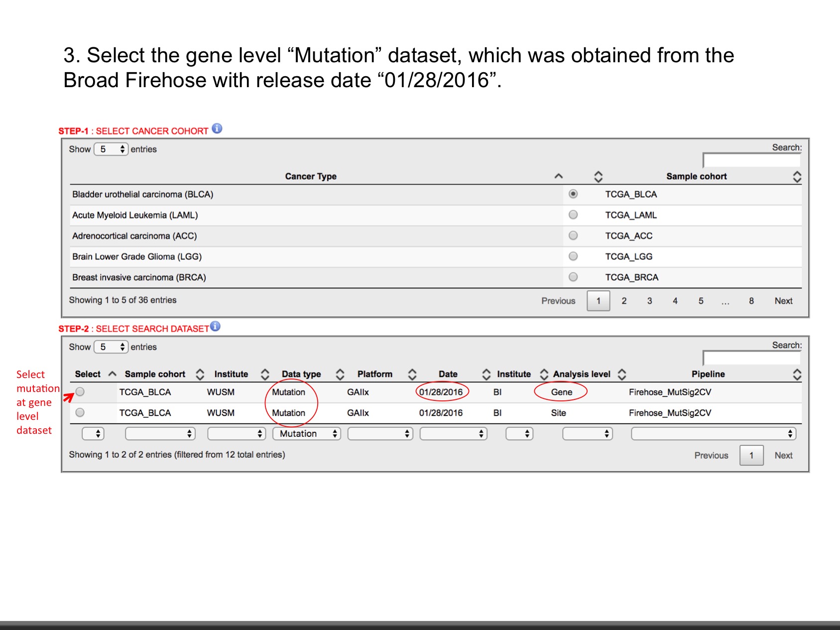Open the Pipeline filter dropdown
This screenshot has width=840, height=630.
pyautogui.click(x=713, y=434)
